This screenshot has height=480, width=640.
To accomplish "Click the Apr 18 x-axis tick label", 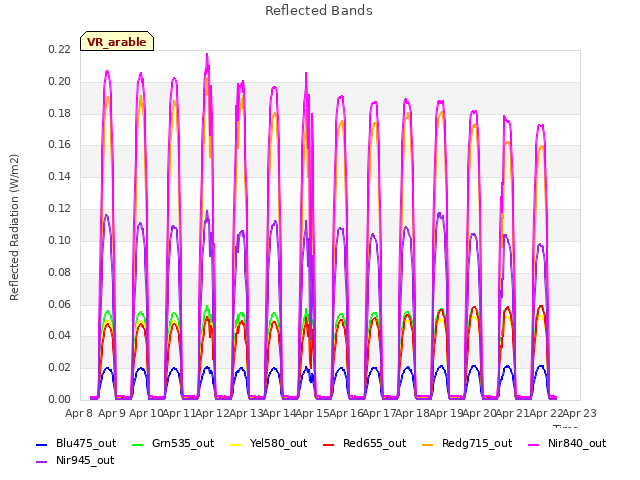I will (413, 413).
